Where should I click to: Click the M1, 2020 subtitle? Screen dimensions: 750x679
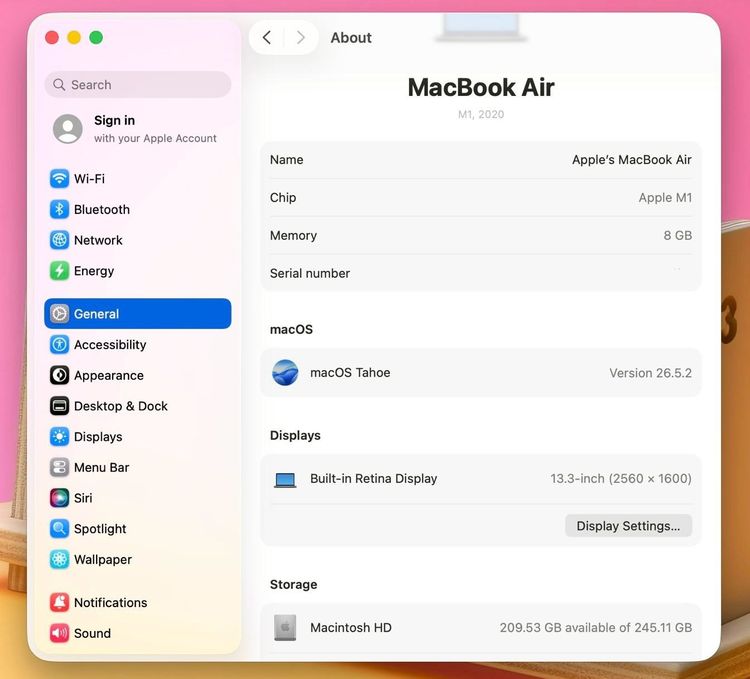(x=481, y=114)
